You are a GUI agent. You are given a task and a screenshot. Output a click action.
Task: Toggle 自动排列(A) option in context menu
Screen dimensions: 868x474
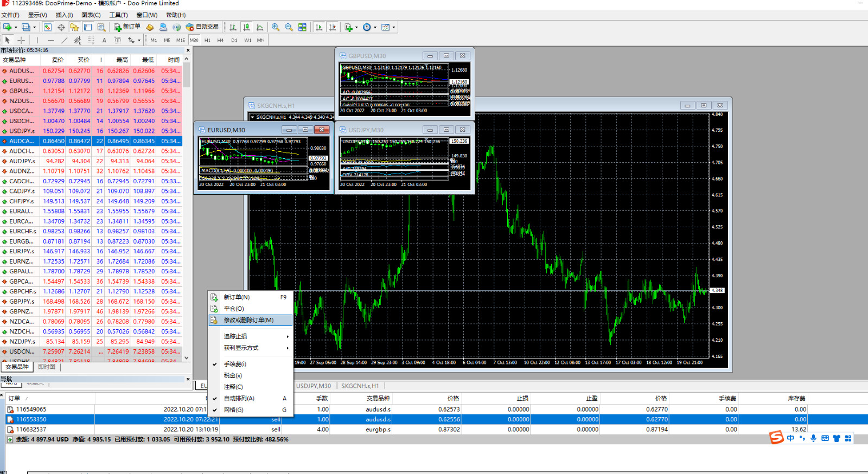239,398
